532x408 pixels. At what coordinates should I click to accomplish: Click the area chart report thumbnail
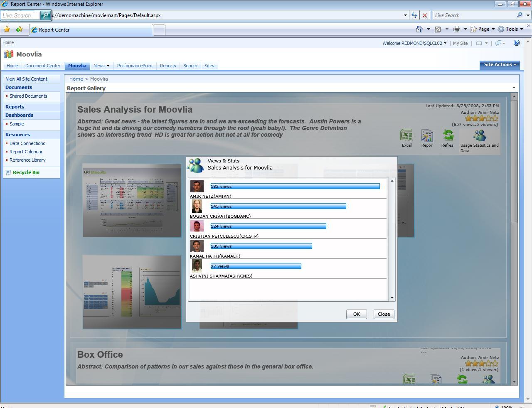click(x=132, y=292)
